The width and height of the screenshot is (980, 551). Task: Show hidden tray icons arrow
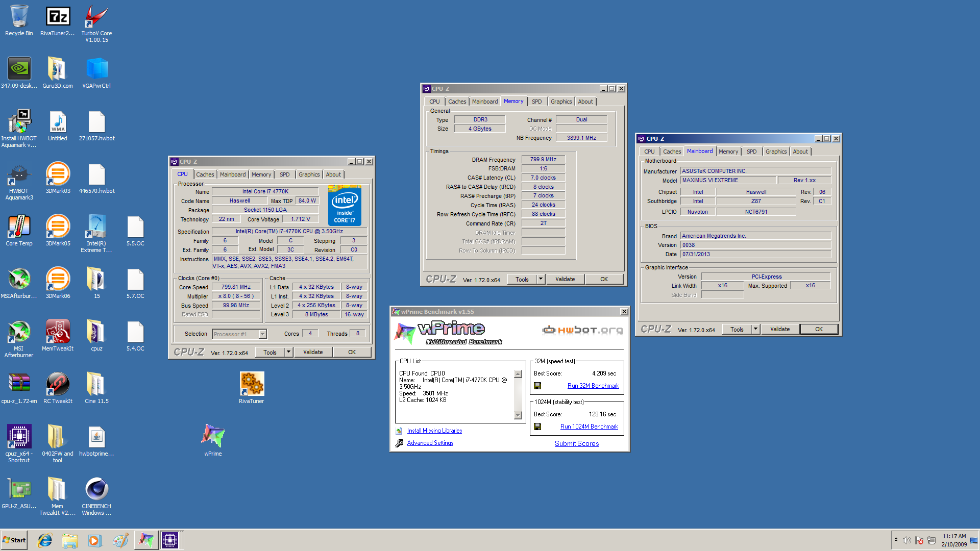tap(896, 540)
